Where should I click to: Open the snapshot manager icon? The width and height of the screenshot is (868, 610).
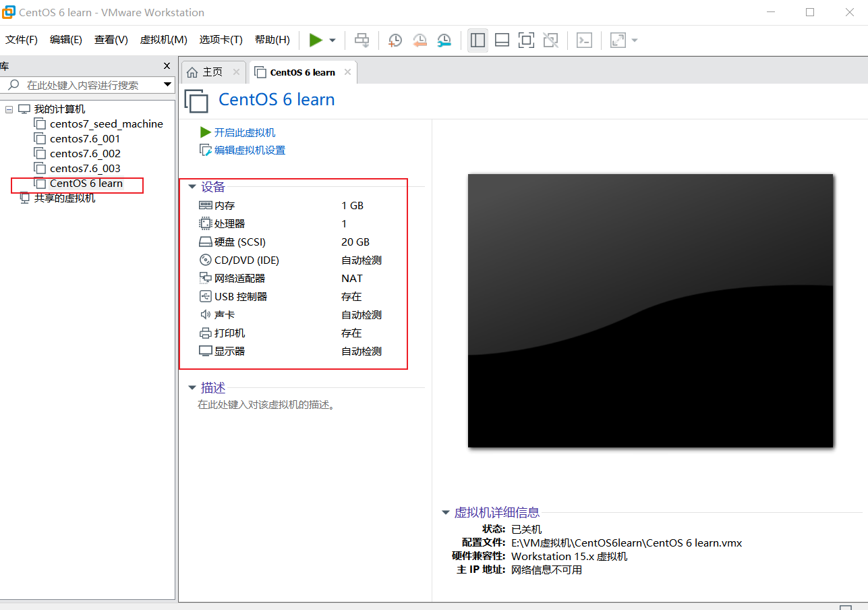pyautogui.click(x=444, y=40)
